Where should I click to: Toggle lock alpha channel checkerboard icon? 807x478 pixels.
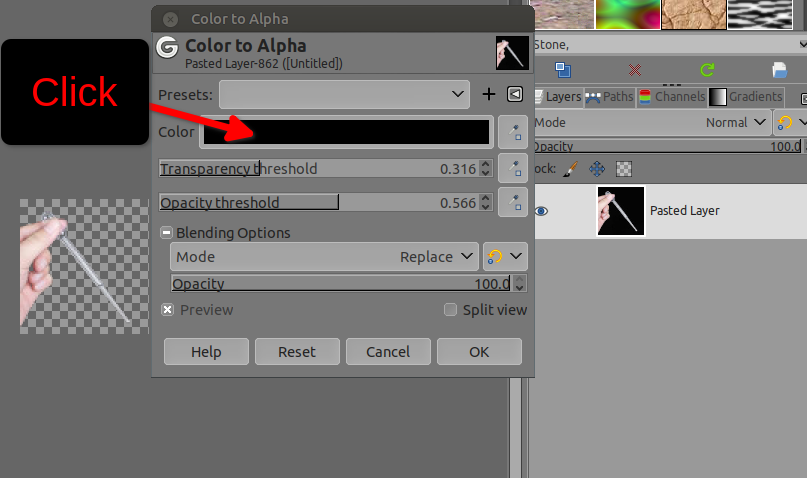coord(624,169)
